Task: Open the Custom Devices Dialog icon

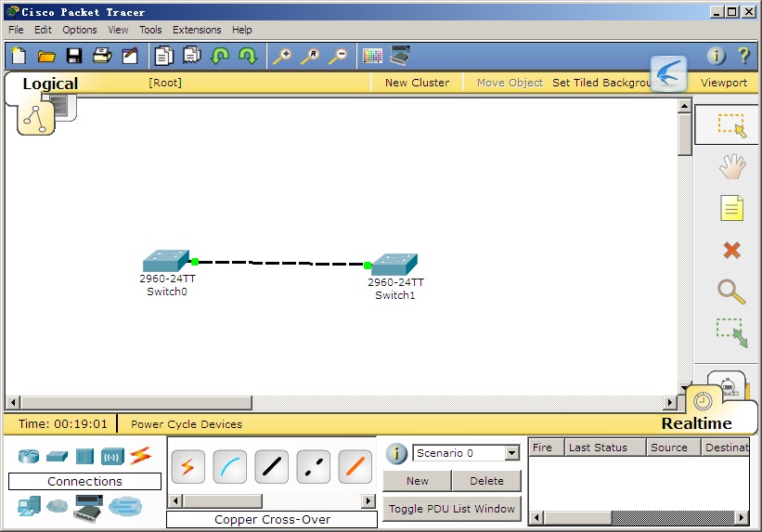Action: coord(400,55)
